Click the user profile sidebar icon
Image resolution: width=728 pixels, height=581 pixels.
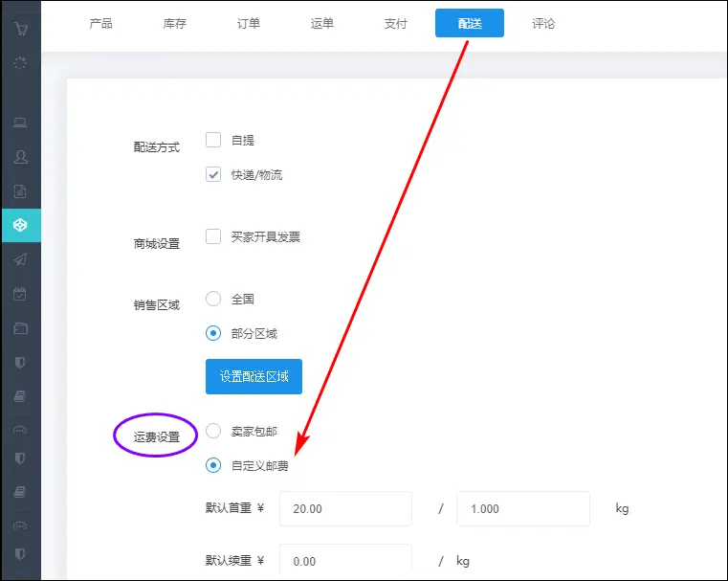coord(20,156)
